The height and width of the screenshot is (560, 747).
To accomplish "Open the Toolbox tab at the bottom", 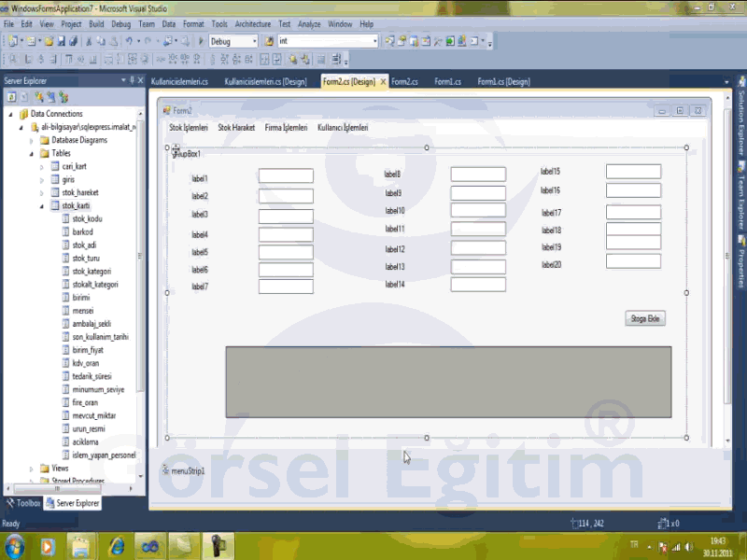I will point(23,503).
